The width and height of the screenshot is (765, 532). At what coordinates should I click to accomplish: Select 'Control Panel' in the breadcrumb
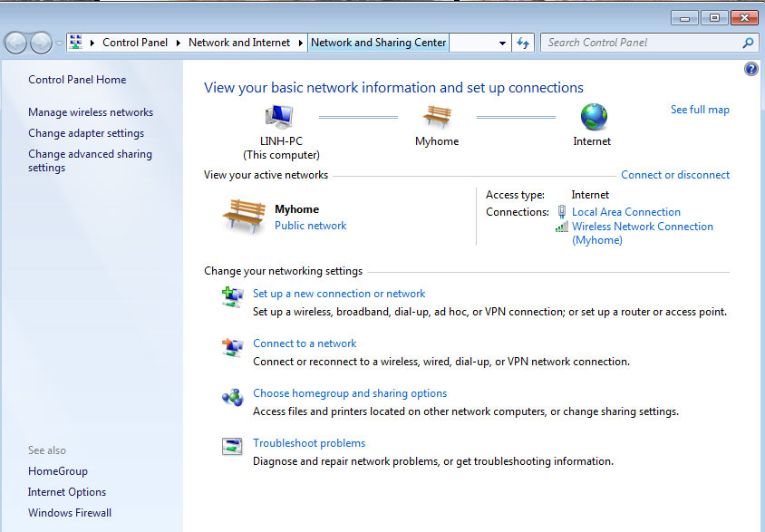pos(135,43)
